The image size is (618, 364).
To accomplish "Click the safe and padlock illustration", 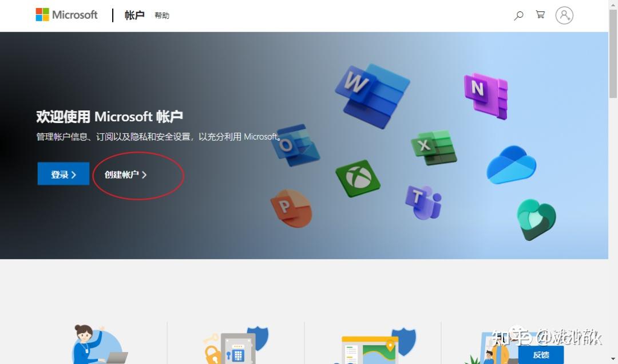I will coord(236,345).
